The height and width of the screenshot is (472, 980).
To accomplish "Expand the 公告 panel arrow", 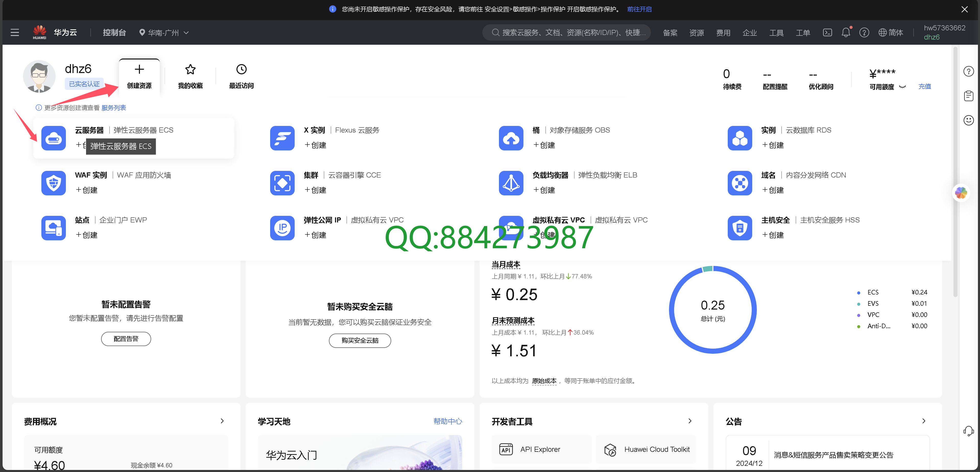I will click(x=924, y=421).
